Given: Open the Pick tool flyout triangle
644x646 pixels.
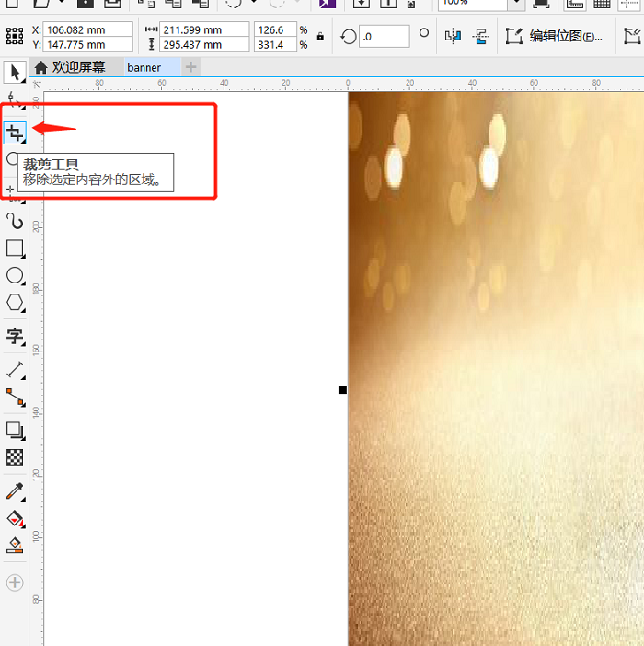Looking at the screenshot, I should [24, 81].
